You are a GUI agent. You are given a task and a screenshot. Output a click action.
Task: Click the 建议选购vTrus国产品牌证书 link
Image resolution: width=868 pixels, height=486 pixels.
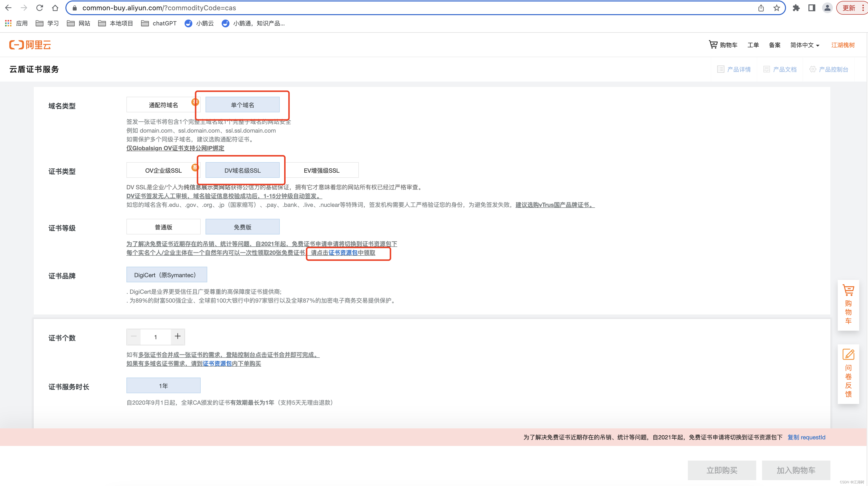click(x=555, y=205)
